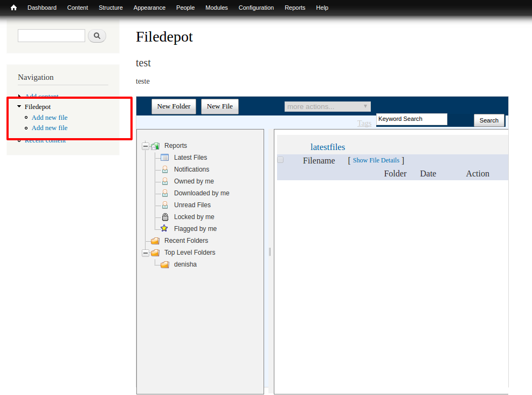Click the Owned by me icon

click(x=164, y=181)
